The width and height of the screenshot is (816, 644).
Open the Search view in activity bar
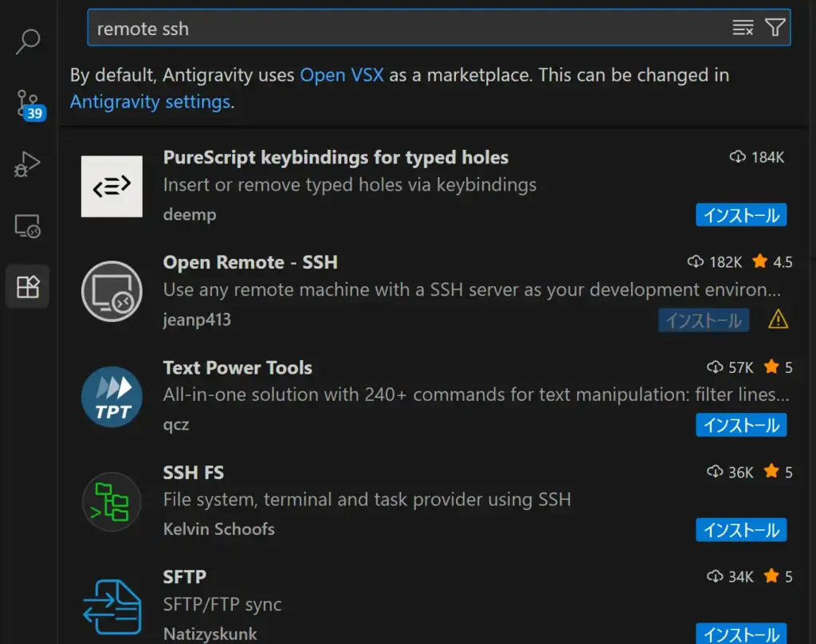(x=28, y=41)
